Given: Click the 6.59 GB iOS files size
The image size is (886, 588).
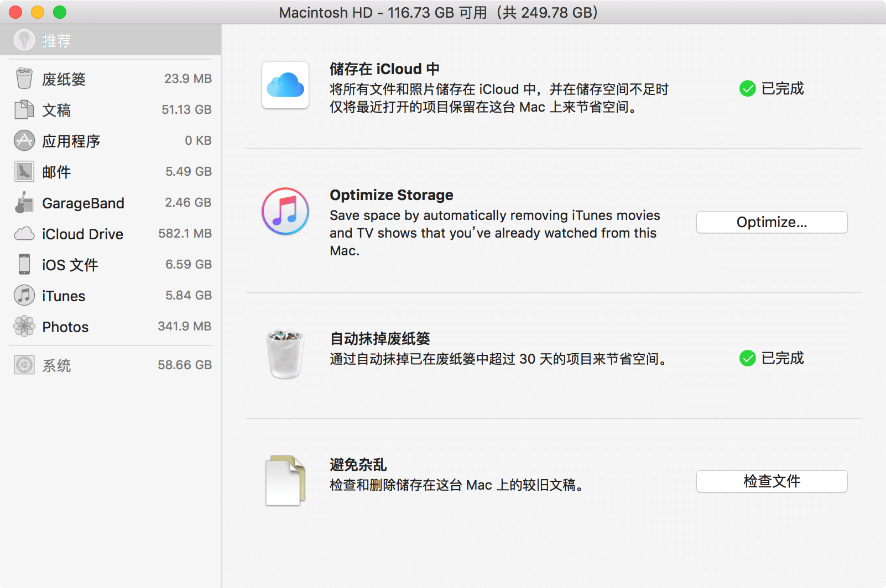Looking at the screenshot, I should point(189,264).
